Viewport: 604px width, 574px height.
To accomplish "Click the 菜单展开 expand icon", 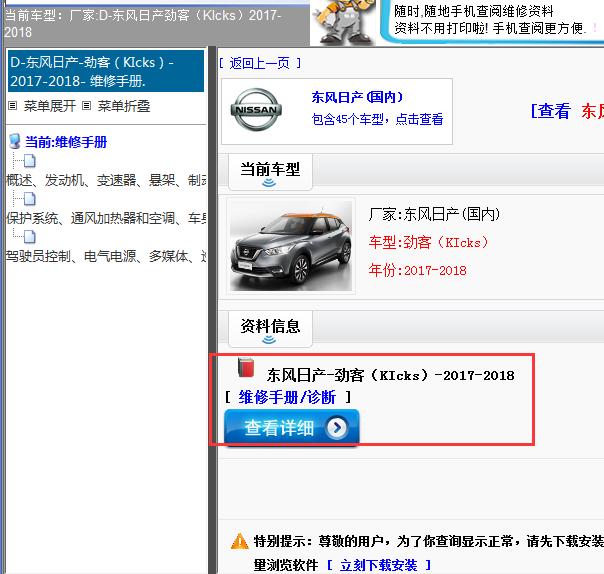I will [13, 106].
